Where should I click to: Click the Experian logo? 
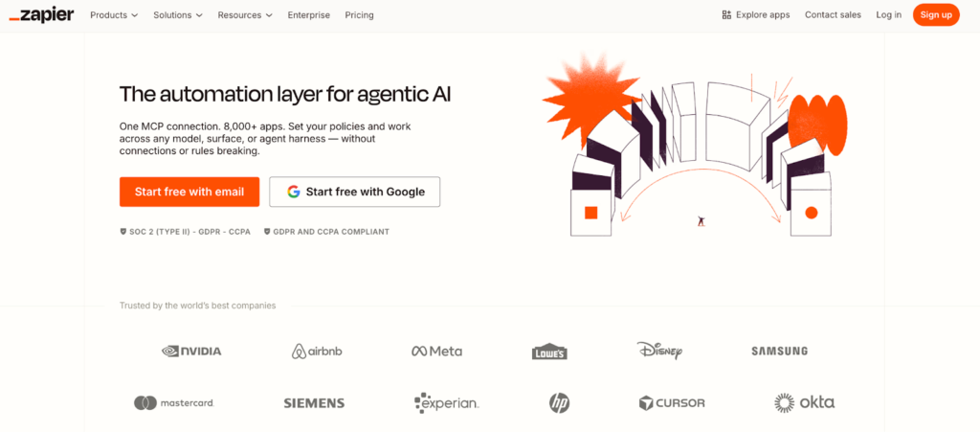pyautogui.click(x=446, y=403)
